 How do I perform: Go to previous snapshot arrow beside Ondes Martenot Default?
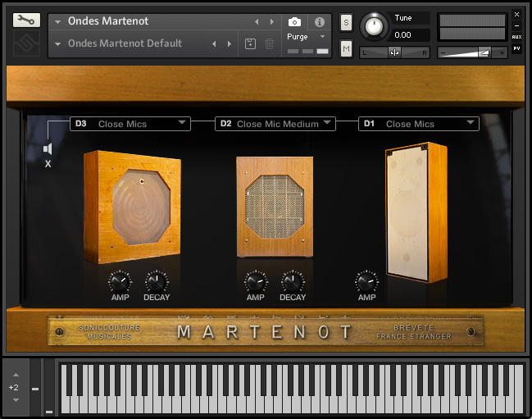[214, 43]
